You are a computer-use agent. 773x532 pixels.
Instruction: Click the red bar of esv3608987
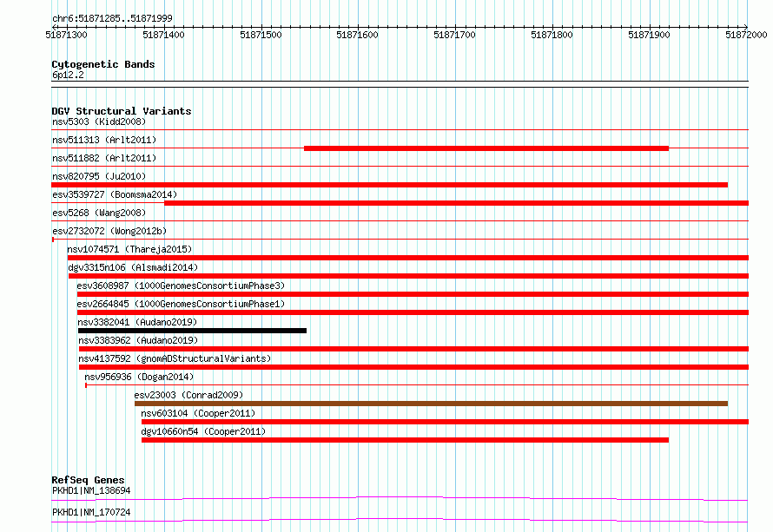[x=413, y=294]
